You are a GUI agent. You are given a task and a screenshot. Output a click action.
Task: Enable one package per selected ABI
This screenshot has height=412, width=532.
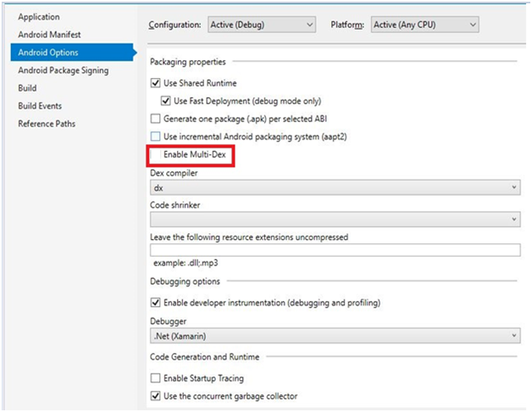(155, 119)
